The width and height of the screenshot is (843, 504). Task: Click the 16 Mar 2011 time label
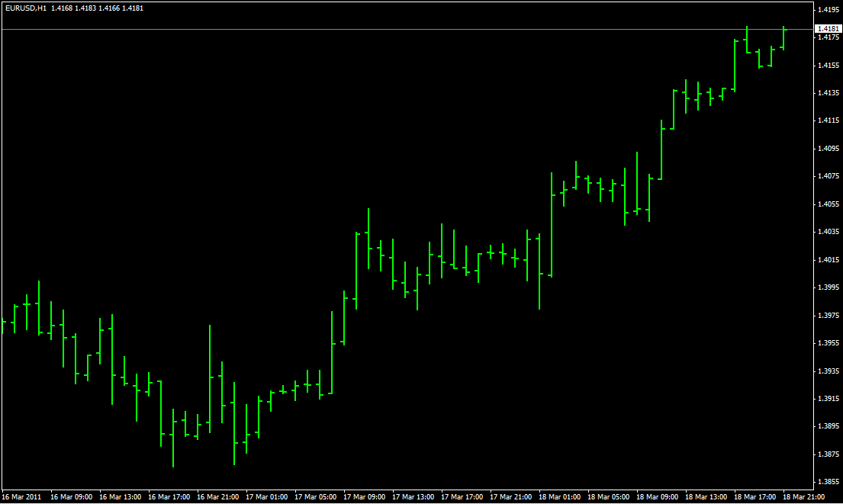tap(21, 497)
